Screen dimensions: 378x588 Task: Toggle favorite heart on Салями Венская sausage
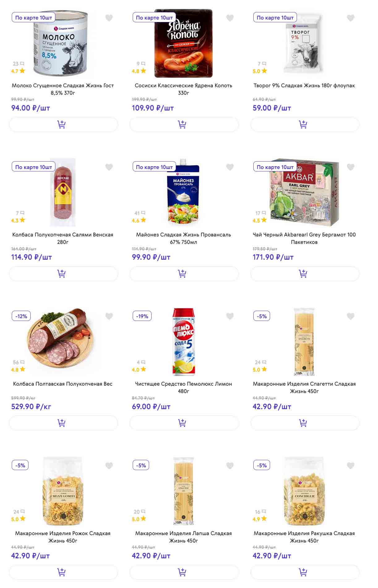(109, 167)
